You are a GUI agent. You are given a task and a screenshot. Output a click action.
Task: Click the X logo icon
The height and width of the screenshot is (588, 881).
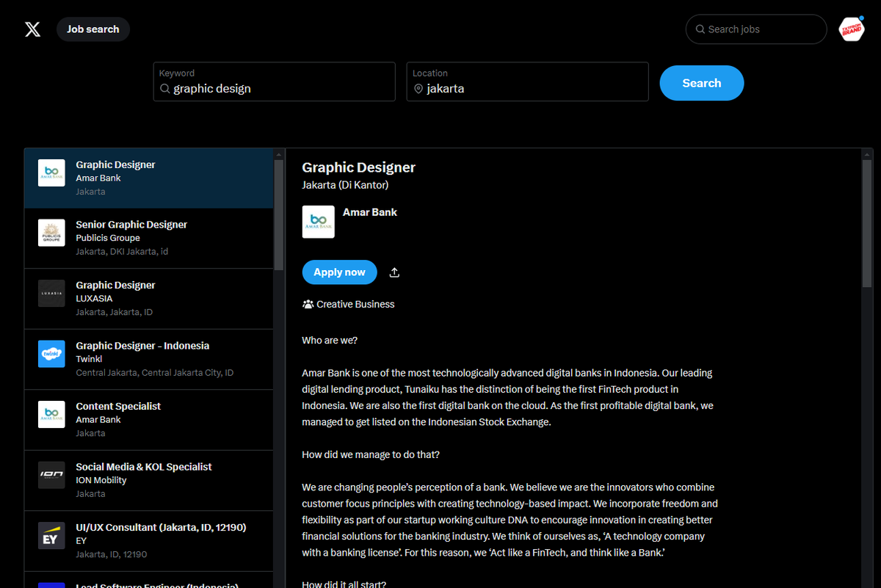click(32, 29)
